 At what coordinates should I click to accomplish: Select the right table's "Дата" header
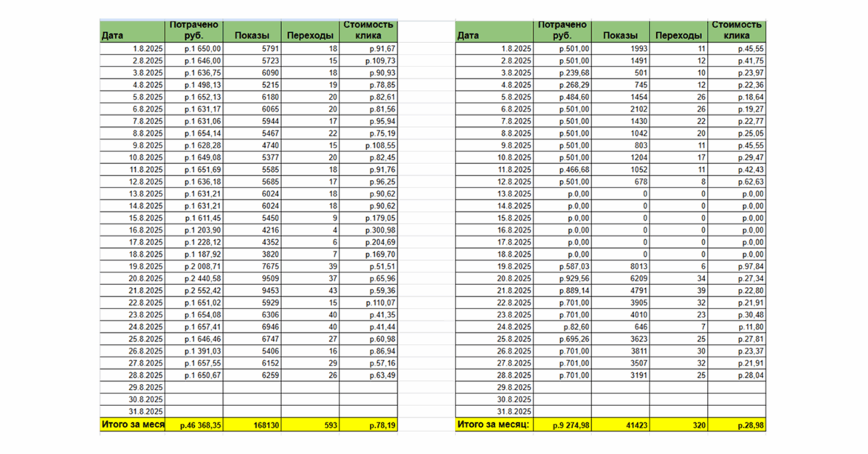click(x=495, y=31)
